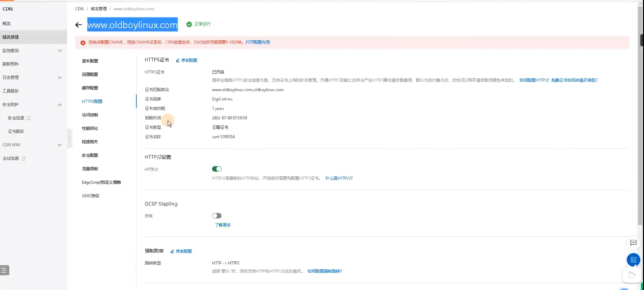
Task: Open the list menu icon at bottom left
Action: (5, 270)
